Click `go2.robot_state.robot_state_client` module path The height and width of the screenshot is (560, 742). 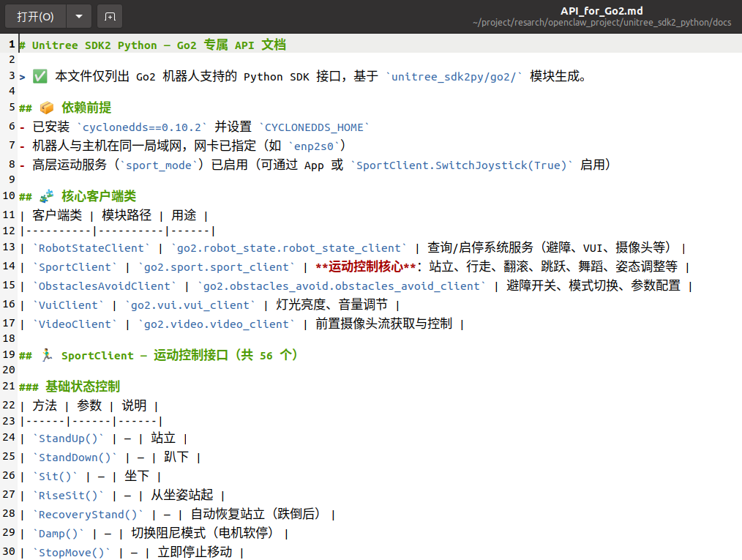[288, 248]
